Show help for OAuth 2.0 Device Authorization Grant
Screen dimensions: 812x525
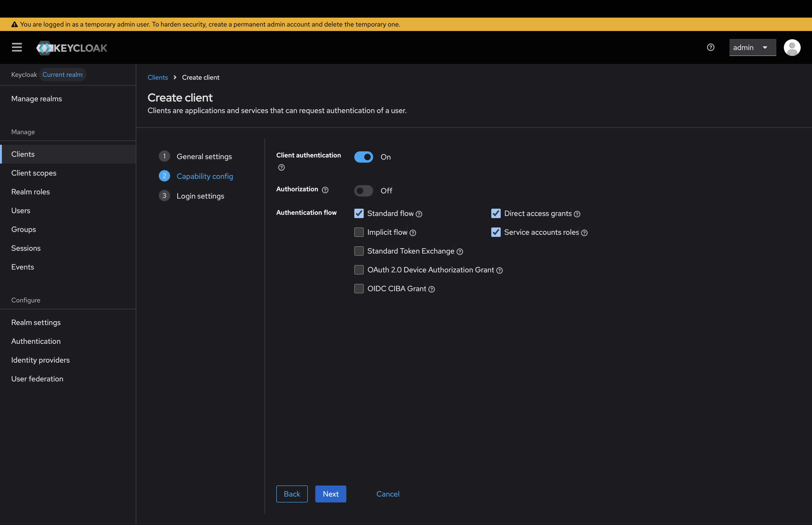(500, 270)
